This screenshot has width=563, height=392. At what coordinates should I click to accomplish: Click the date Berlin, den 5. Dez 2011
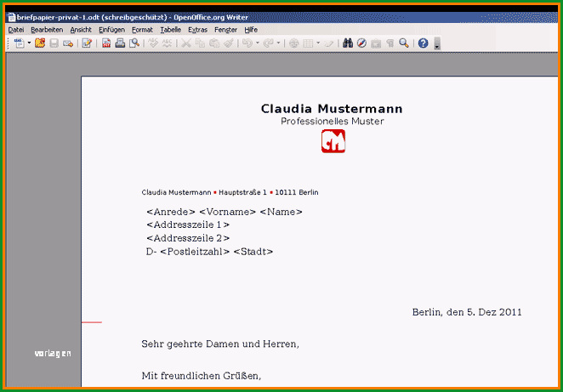click(x=467, y=312)
